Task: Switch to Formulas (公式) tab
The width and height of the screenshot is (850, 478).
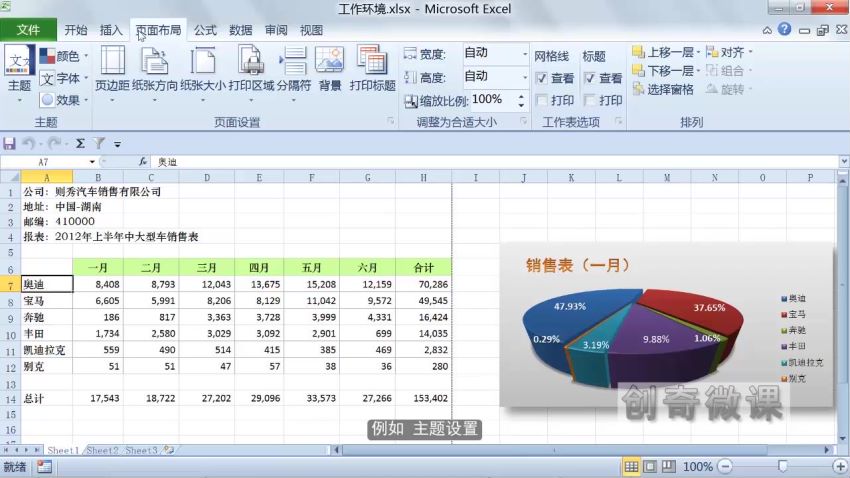Action: point(205,30)
